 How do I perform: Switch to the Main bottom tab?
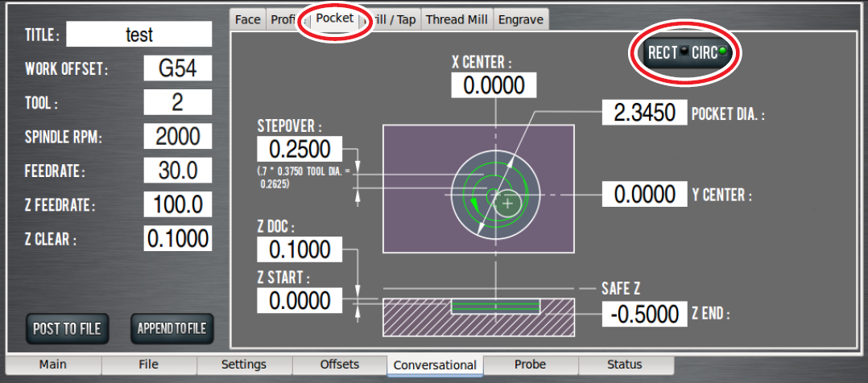[x=53, y=364]
